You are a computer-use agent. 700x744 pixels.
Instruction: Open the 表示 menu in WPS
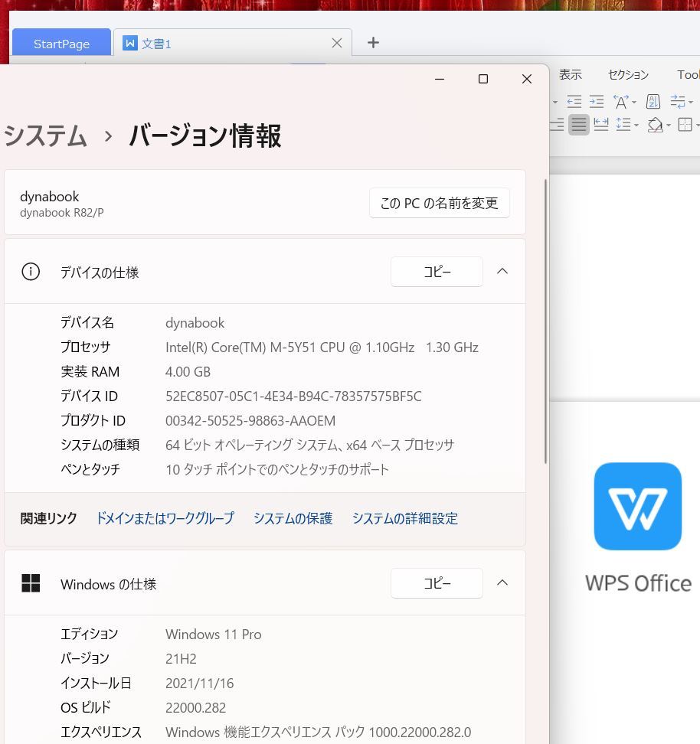point(571,74)
